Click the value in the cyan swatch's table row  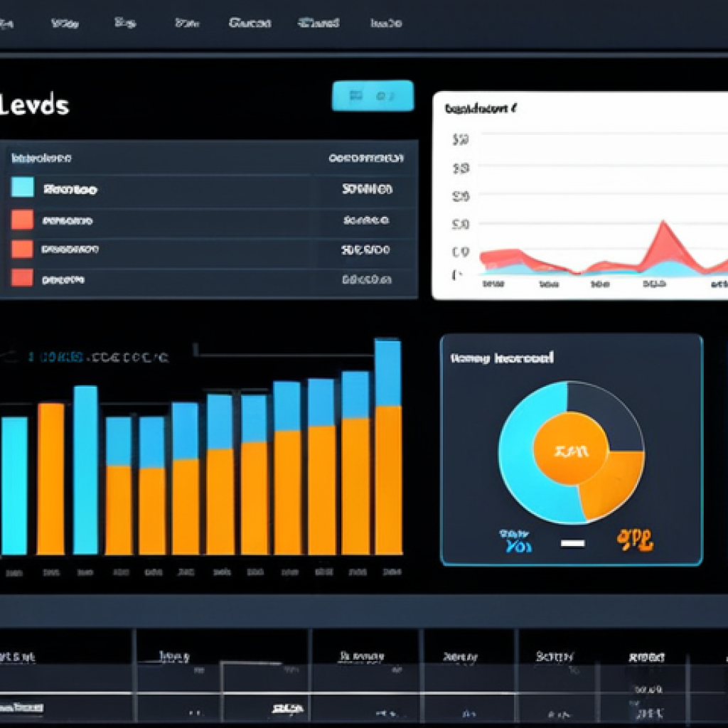367,189
